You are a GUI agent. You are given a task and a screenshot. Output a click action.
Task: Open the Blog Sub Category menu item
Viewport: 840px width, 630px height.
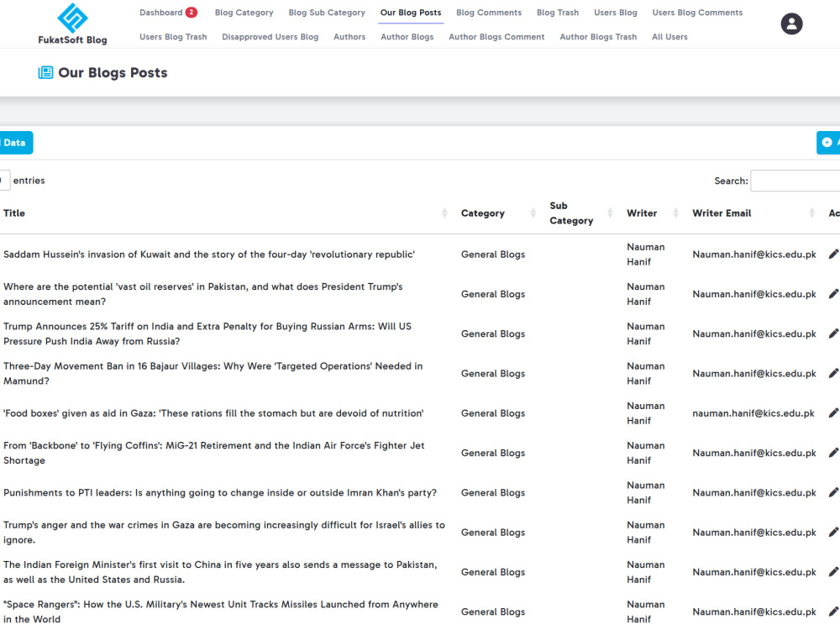coord(327,13)
